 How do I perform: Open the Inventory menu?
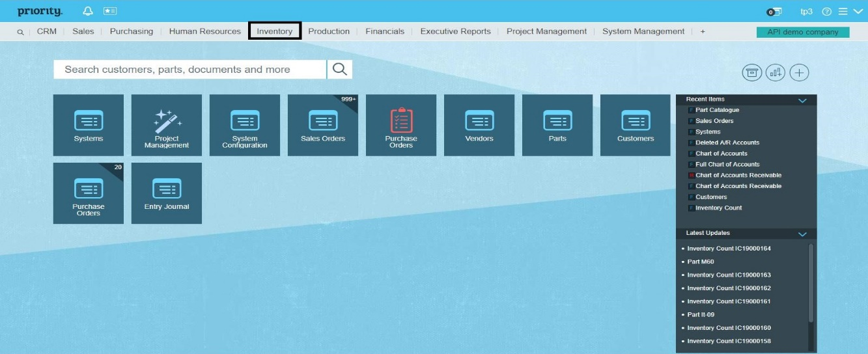pyautogui.click(x=275, y=31)
